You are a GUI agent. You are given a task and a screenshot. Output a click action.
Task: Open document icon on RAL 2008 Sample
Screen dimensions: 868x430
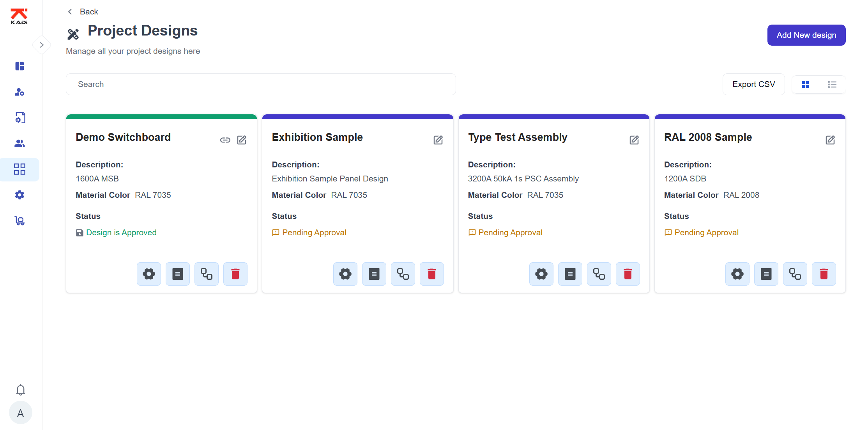coord(766,274)
